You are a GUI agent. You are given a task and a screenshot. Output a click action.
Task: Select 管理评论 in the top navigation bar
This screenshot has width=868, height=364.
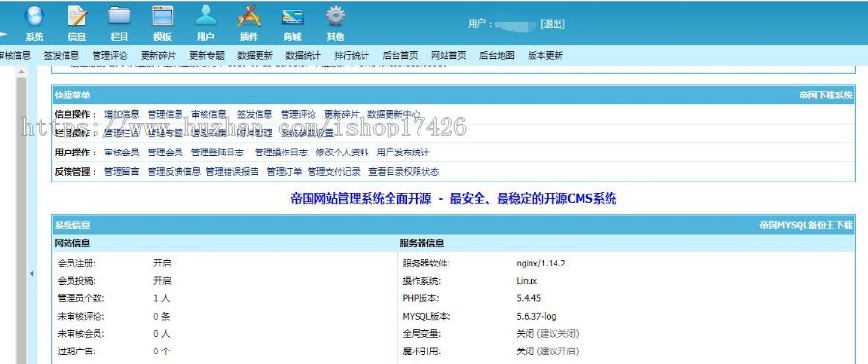[110, 55]
